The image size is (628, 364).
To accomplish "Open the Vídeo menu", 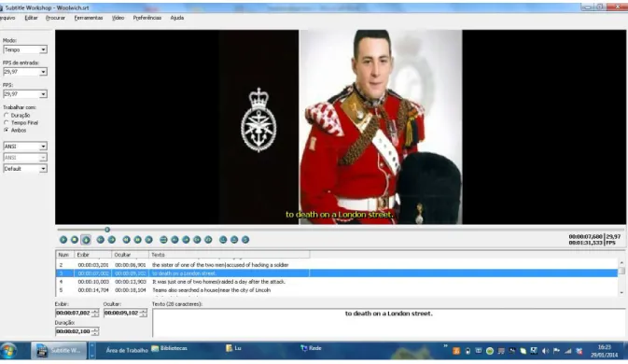I will click(x=118, y=18).
